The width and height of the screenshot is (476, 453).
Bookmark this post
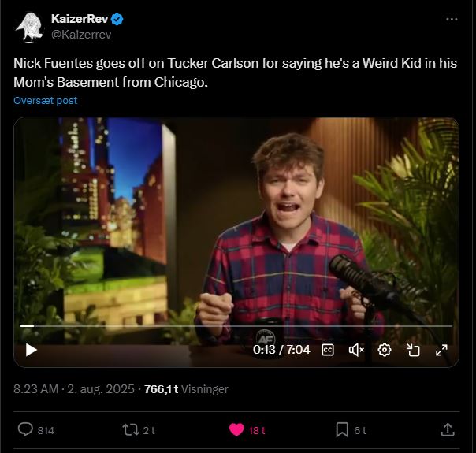[342, 430]
